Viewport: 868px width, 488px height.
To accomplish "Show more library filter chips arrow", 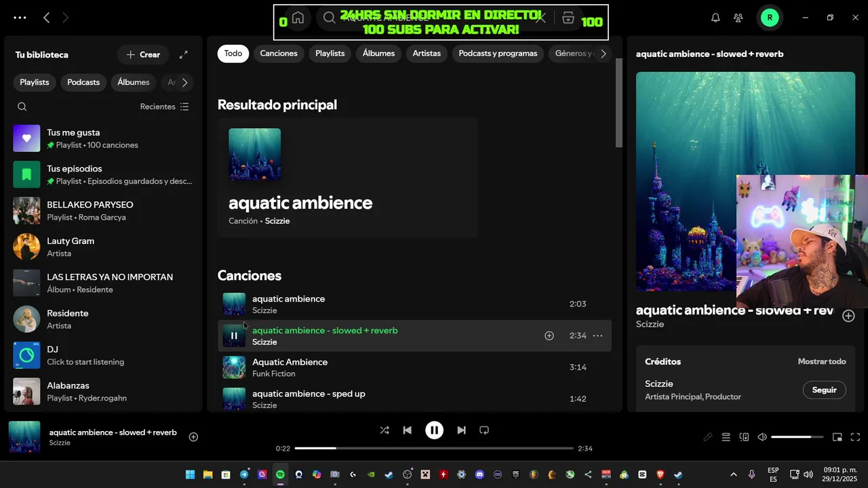I will pyautogui.click(x=184, y=83).
